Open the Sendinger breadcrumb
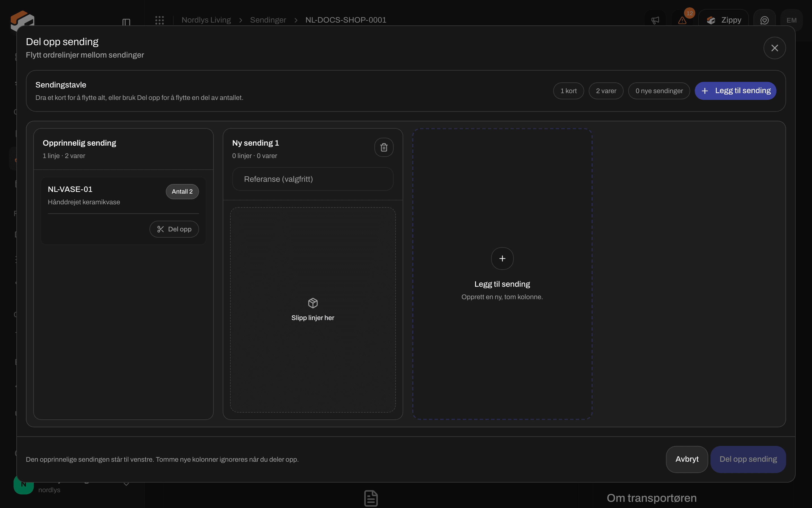812x508 pixels. pyautogui.click(x=268, y=20)
